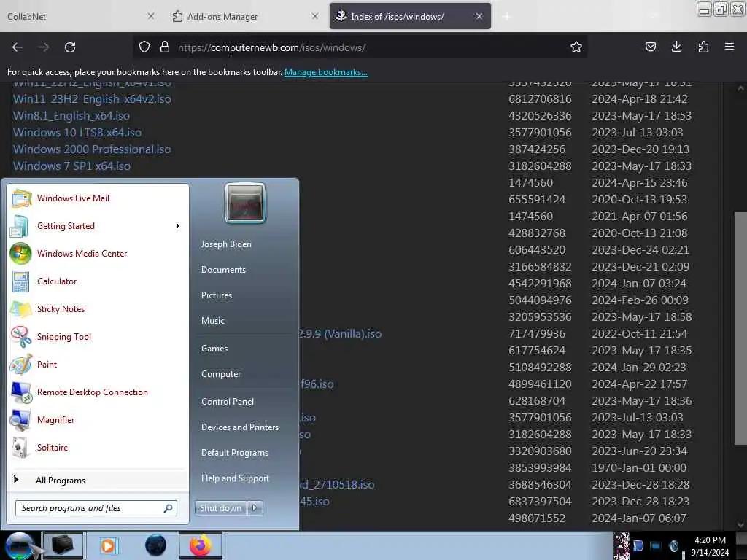Open Magnifier
Screen dimensions: 747x560
(98, 419)
